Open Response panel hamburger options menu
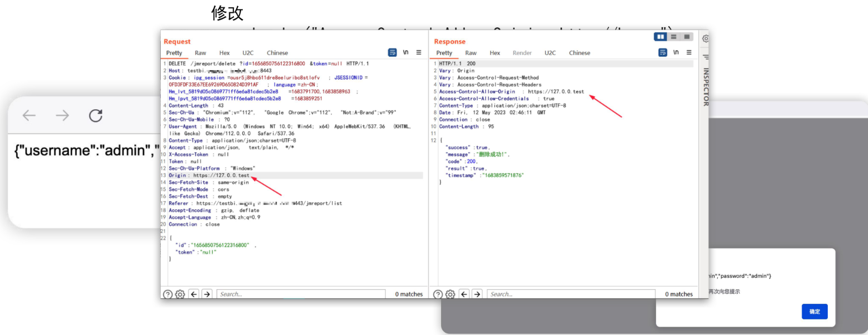Viewport: 868px width, 335px height. click(689, 52)
